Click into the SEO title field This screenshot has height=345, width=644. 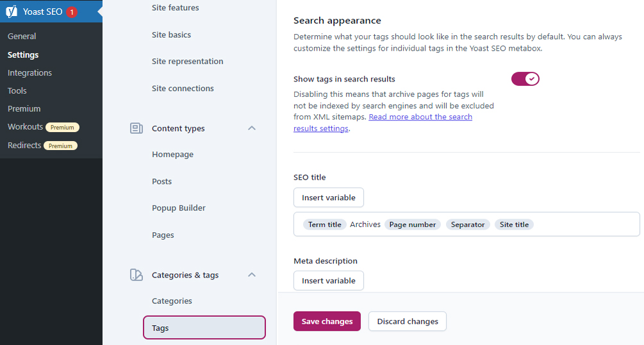click(466, 224)
